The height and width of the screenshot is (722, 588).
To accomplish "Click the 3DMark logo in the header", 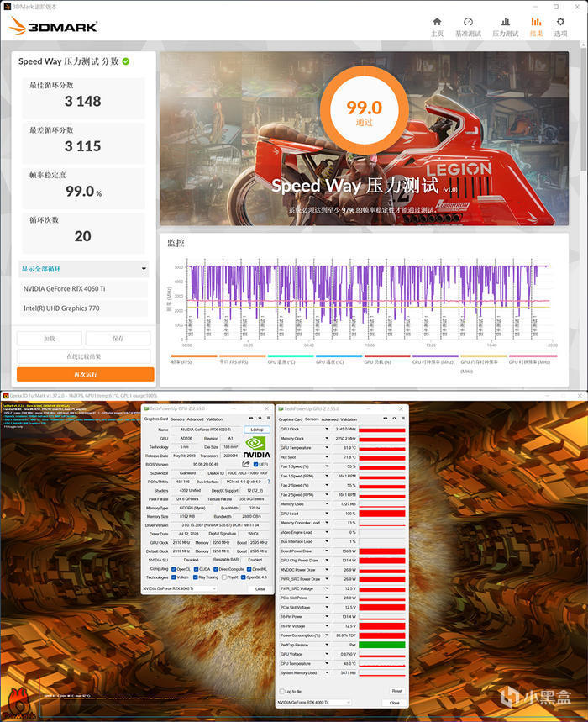I will [53, 26].
